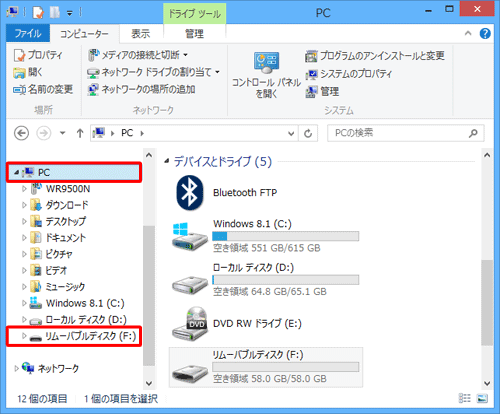This screenshot has height=414, width=500.
Task: Switch to large icons view in status bar
Action: (482, 398)
